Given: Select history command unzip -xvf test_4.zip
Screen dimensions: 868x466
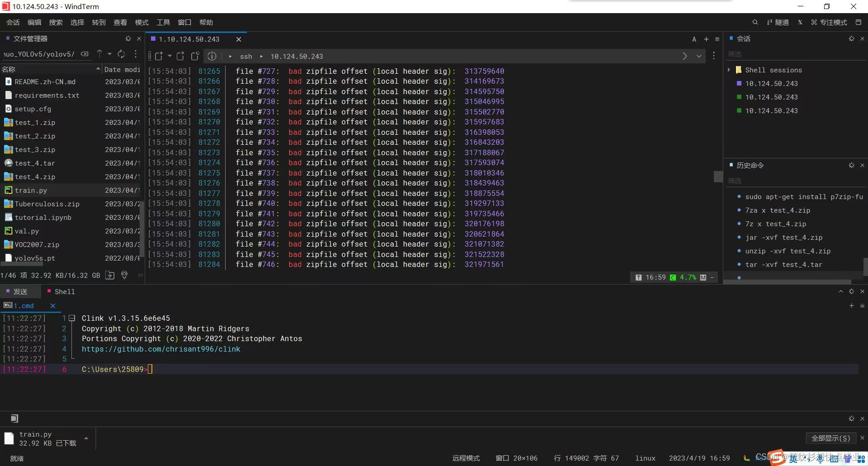Looking at the screenshot, I should coord(788,251).
